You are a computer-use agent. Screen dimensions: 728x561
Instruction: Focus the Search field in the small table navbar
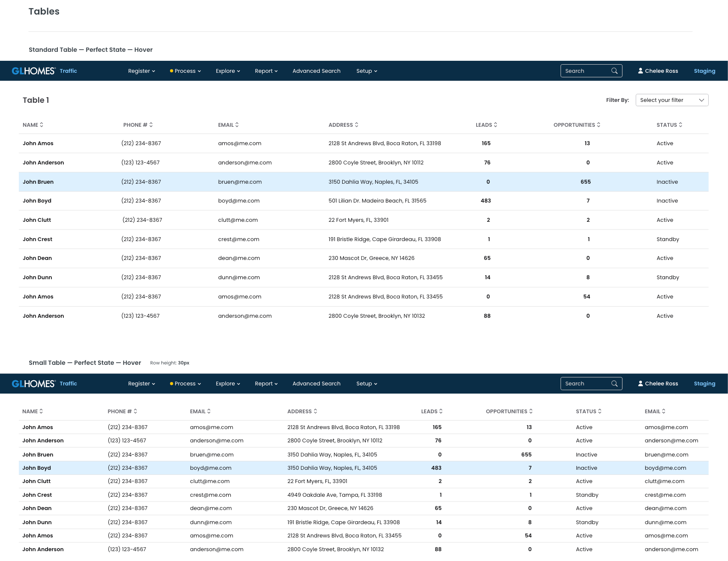pyautogui.click(x=591, y=384)
